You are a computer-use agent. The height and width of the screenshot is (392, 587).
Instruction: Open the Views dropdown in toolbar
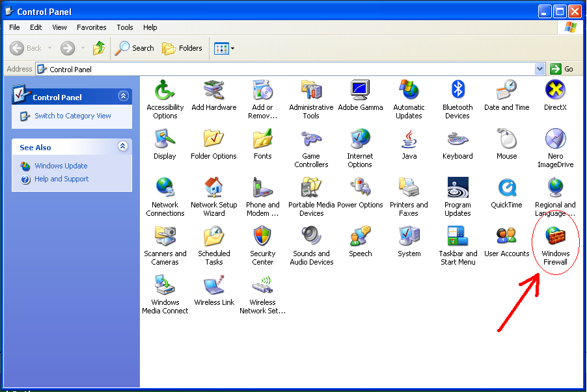(x=225, y=48)
